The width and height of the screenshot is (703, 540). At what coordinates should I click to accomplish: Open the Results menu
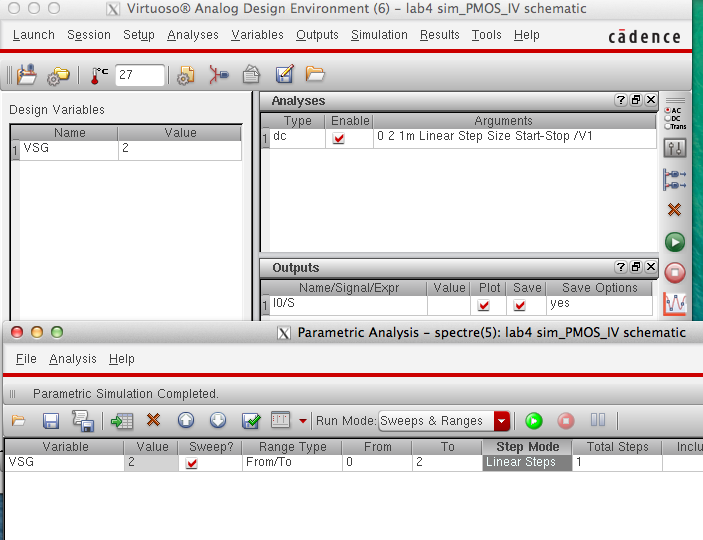[440, 35]
